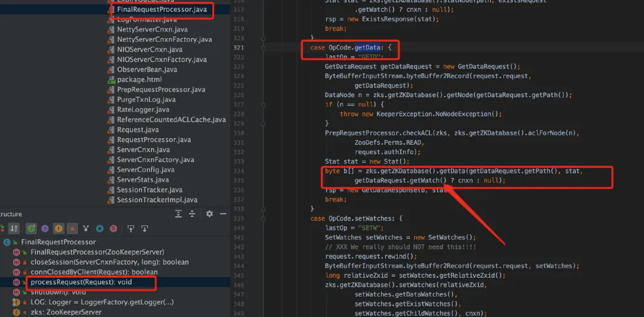
Task: Click comment 'XXX We really should NOT need this!!!!'
Action: [401, 247]
